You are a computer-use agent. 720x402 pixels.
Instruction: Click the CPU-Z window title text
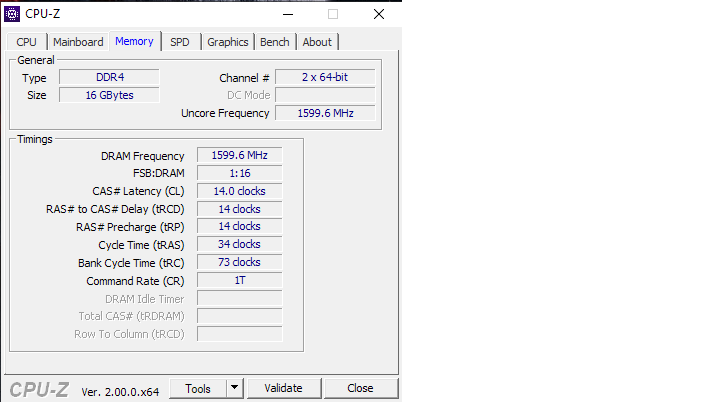pos(43,14)
